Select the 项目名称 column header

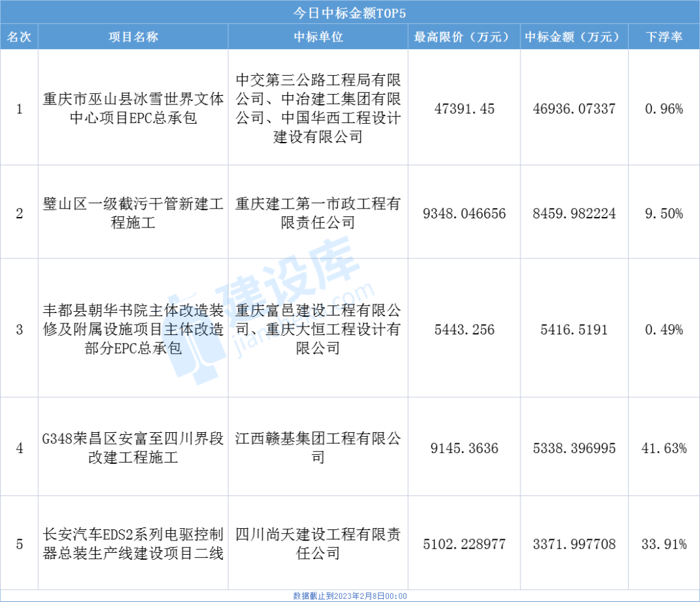(133, 37)
